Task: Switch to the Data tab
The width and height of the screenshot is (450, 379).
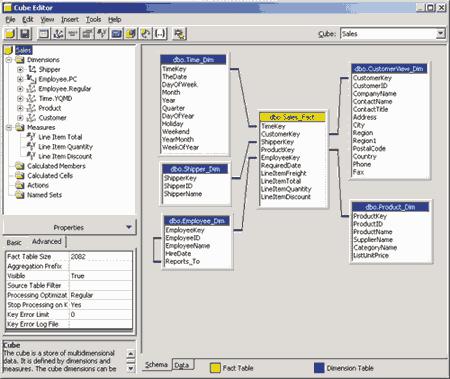Action: pyautogui.click(x=182, y=365)
